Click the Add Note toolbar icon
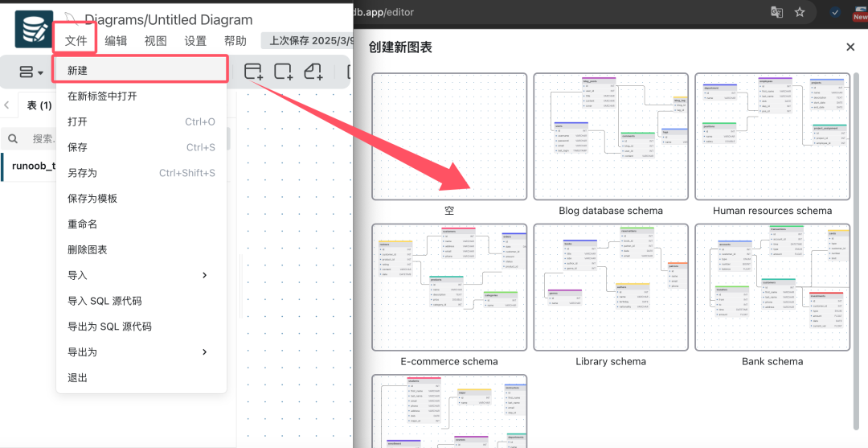 pos(313,72)
